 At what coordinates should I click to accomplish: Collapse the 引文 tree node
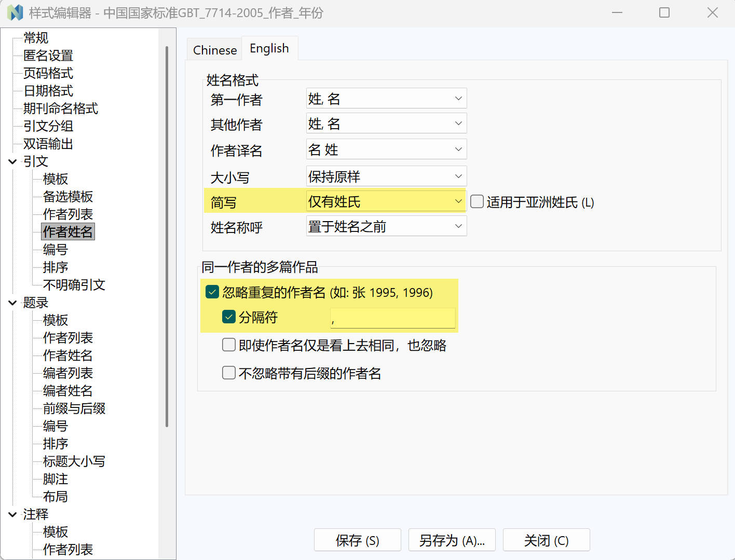pos(13,161)
